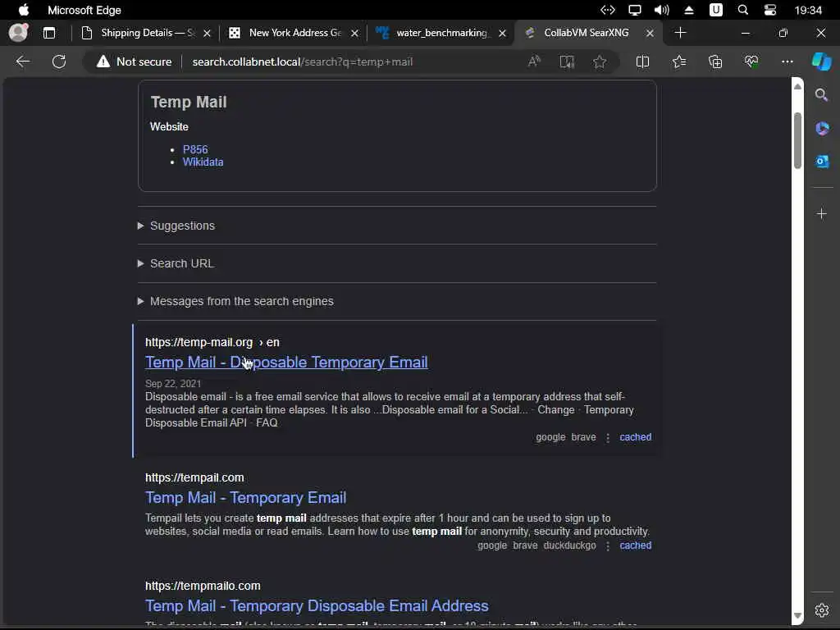Activate the Read aloud icon

tap(534, 62)
